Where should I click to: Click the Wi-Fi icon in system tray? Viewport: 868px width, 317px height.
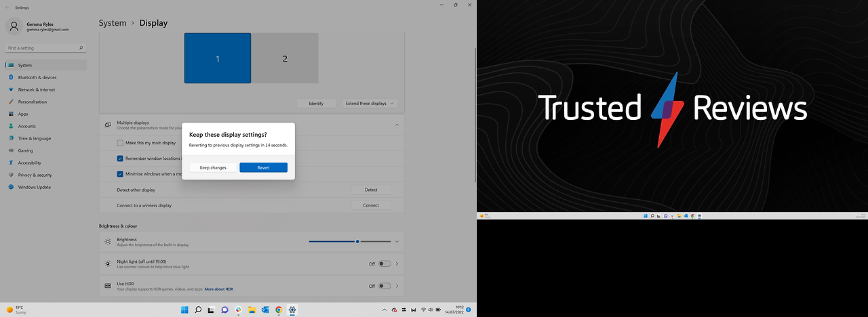pyautogui.click(x=424, y=310)
